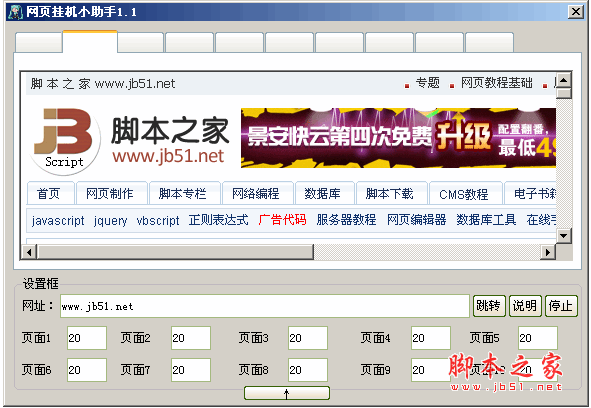Focus the 页面1 interval field
591x408 pixels.
coord(87,338)
